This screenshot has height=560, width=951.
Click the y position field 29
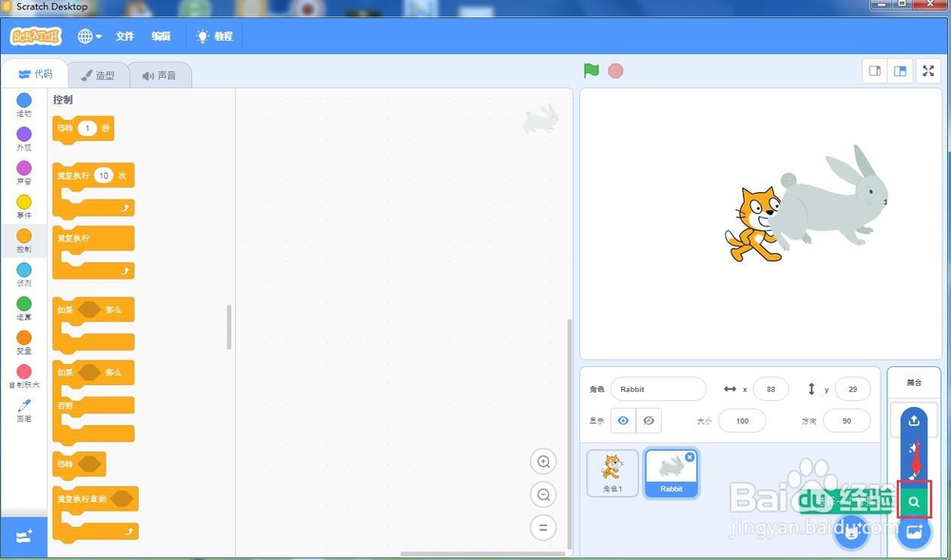click(x=853, y=389)
